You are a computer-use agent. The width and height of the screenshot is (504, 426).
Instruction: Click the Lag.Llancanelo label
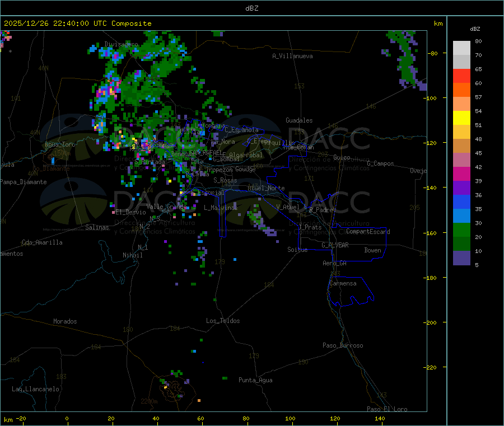(36, 389)
